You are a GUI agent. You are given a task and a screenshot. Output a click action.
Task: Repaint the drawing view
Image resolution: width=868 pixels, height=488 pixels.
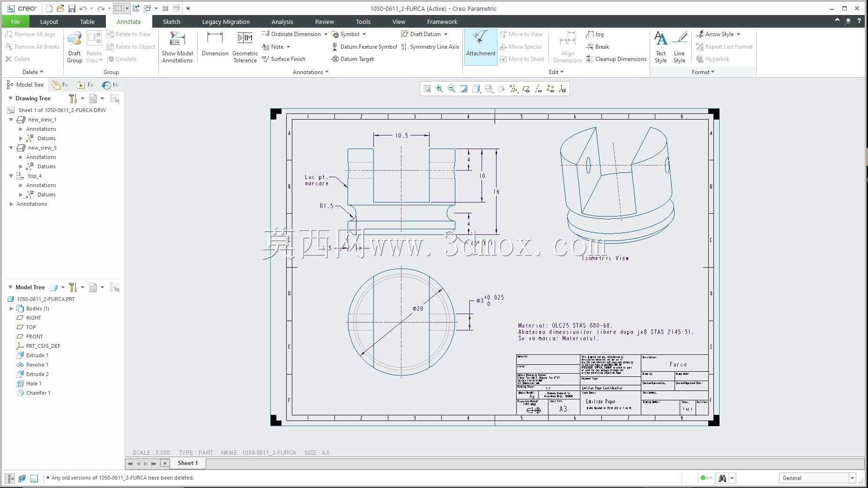464,89
